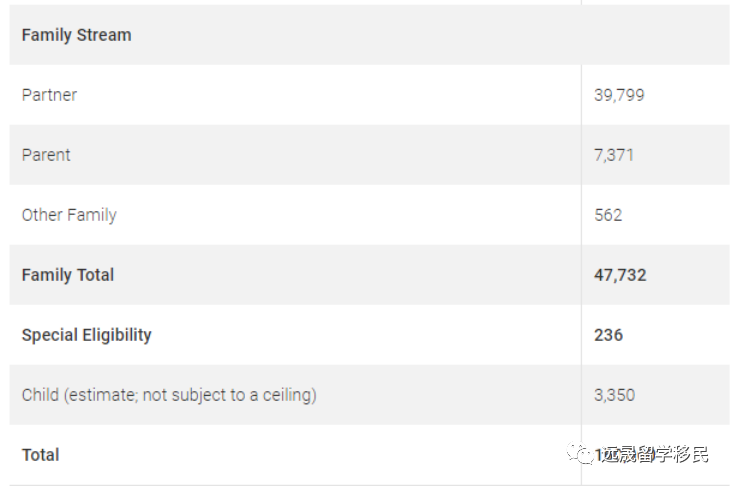Click the Partner value 39,799

tap(619, 95)
